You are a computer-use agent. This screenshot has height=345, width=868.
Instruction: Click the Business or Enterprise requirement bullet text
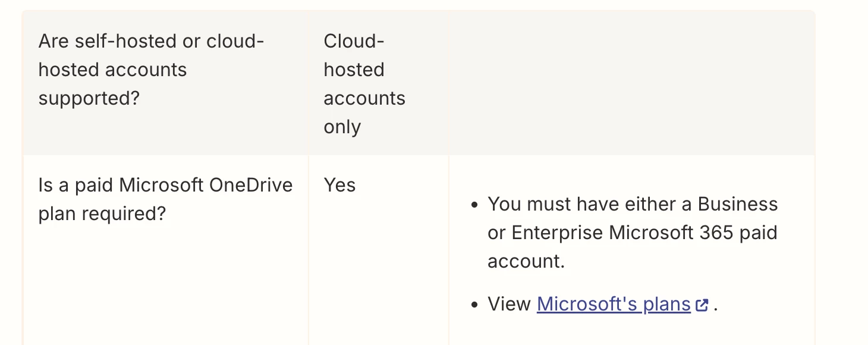pyautogui.click(x=633, y=233)
